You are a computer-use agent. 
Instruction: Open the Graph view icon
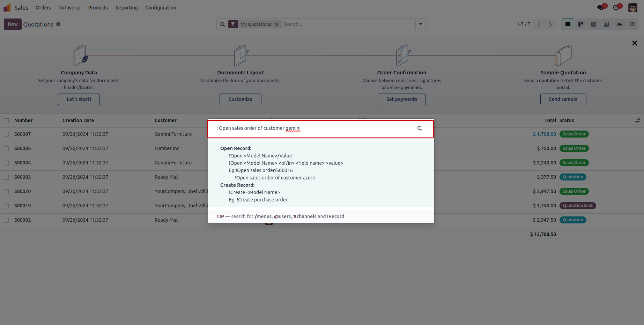(x=619, y=24)
